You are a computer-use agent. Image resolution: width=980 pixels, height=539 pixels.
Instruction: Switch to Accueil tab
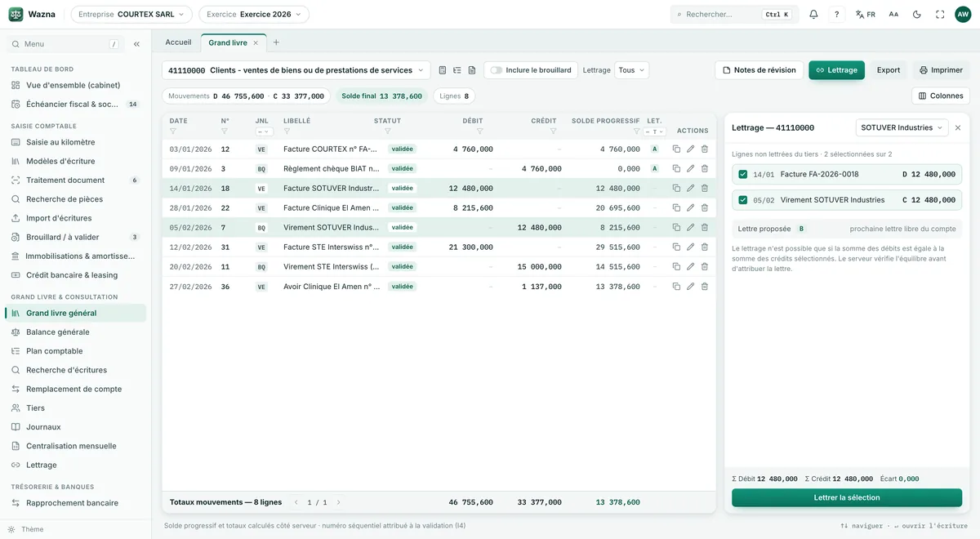[x=178, y=42]
